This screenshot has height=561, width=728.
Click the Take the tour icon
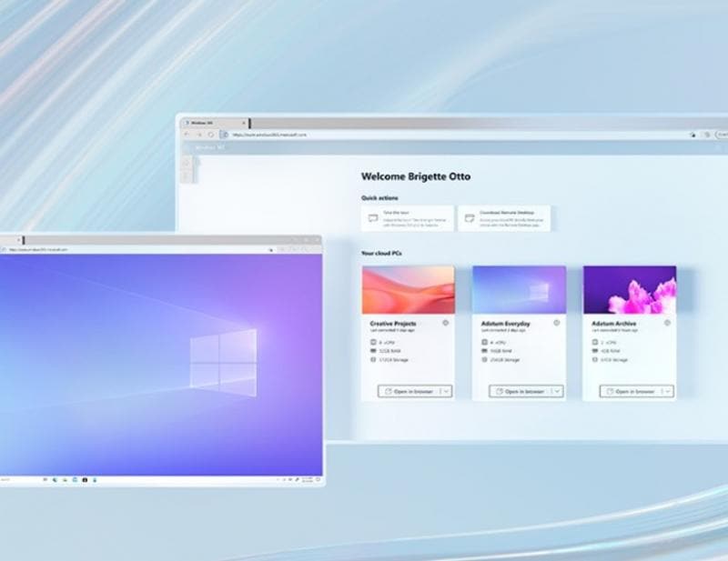pyautogui.click(x=373, y=218)
